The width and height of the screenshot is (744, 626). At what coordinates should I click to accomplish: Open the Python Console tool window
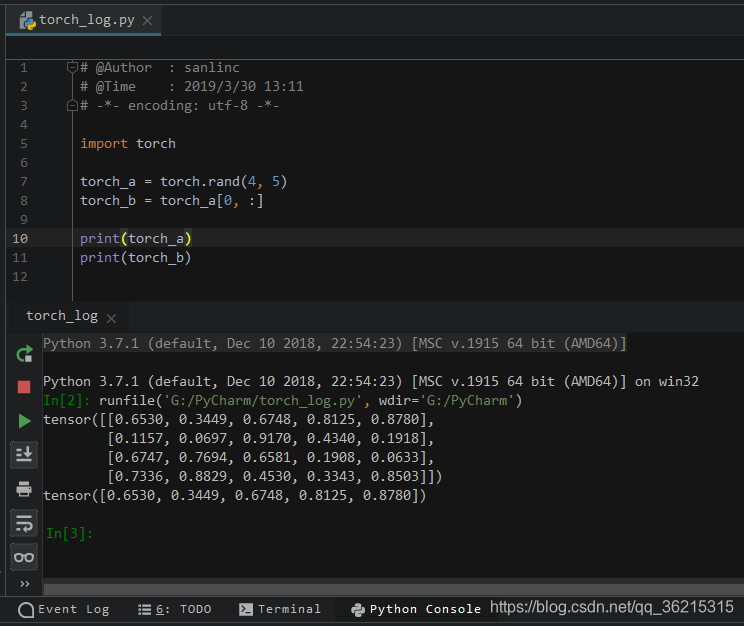(x=416, y=609)
